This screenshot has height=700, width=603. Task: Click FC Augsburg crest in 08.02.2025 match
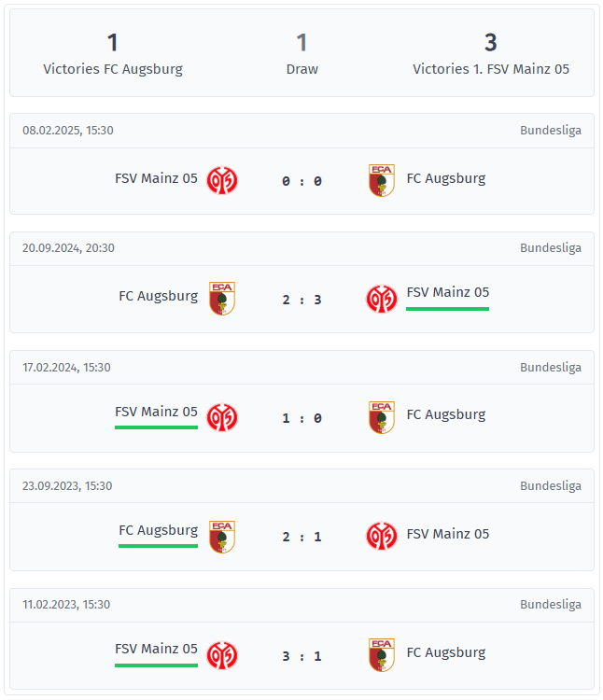[x=382, y=180]
